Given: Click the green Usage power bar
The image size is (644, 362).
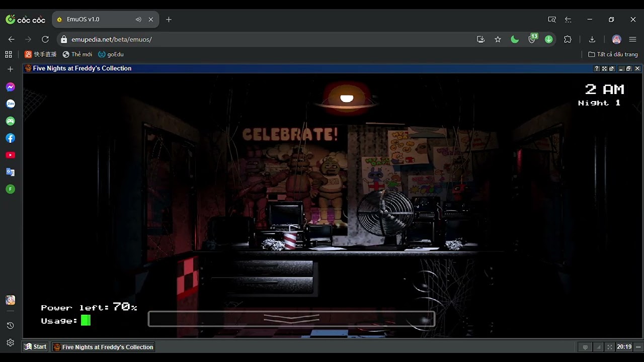Looking at the screenshot, I should tap(86, 320).
